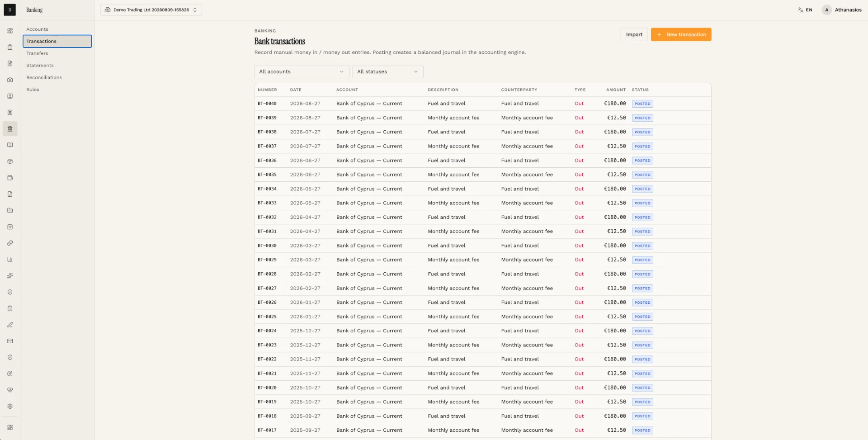Screen dimensions: 868x440
Task: Click the translate language icon near EN
Action: (x=801, y=9)
